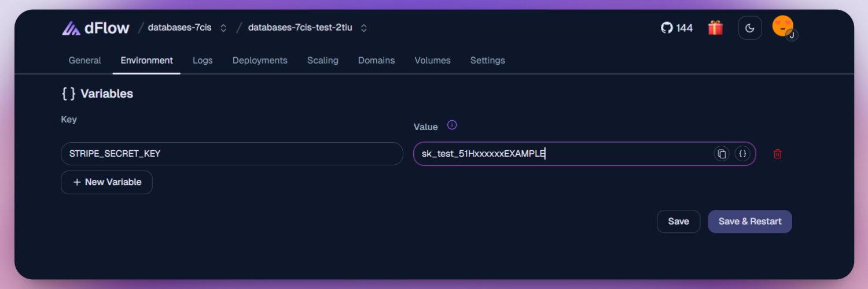The width and height of the screenshot is (868, 289).
Task: Delete the STRIPE_SECRET_KEY variable
Action: pyautogui.click(x=778, y=154)
